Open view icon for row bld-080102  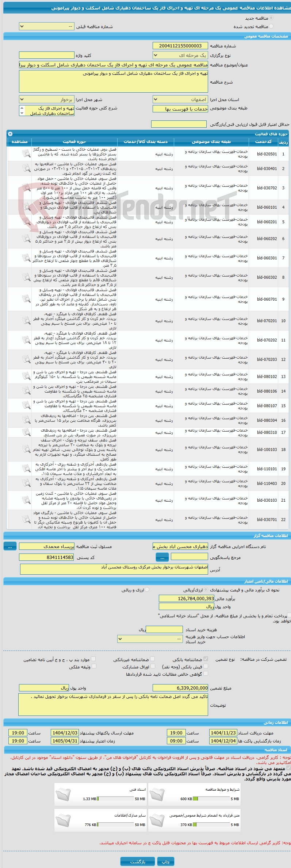click(26, 376)
